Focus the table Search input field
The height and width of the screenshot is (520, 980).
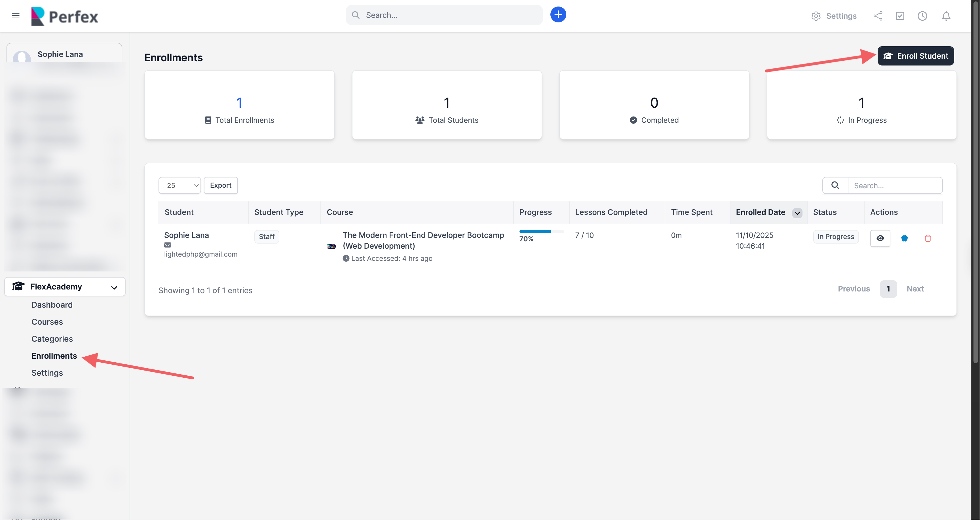[x=894, y=185]
